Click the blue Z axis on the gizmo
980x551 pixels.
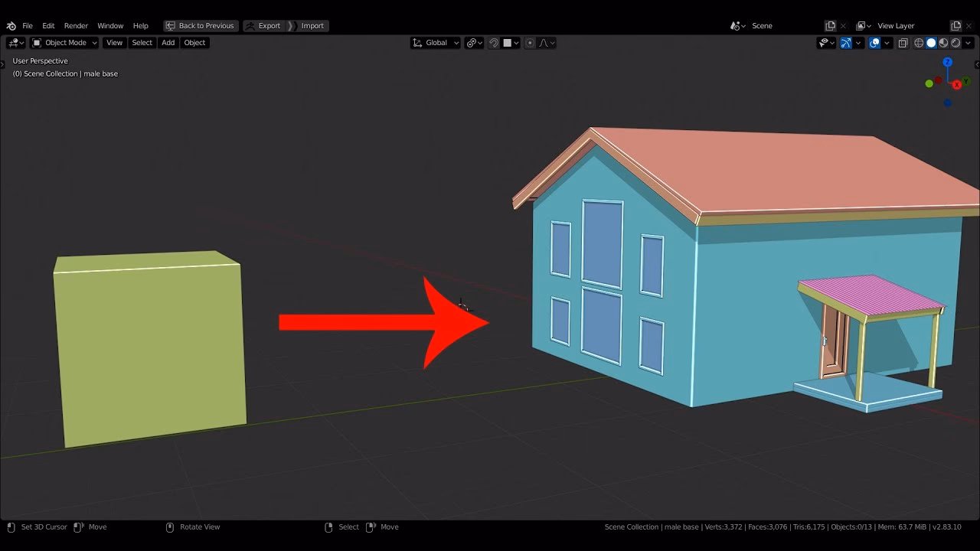pos(947,62)
